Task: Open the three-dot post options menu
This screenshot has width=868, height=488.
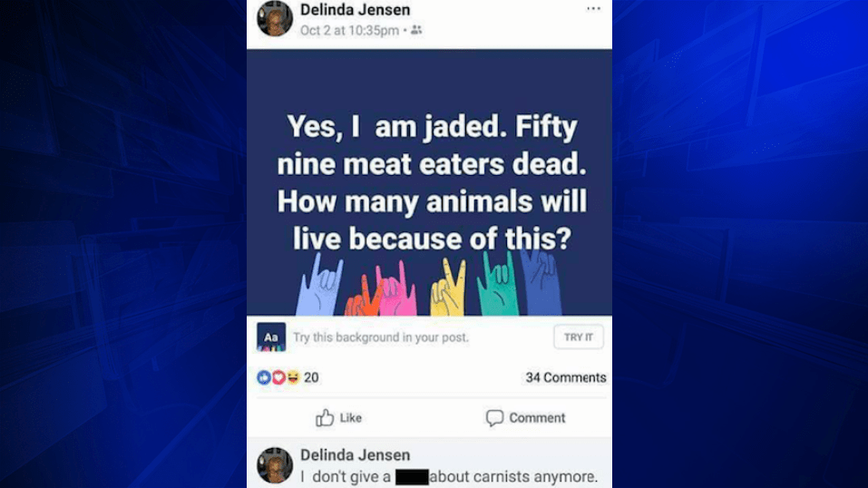Action: point(593,9)
